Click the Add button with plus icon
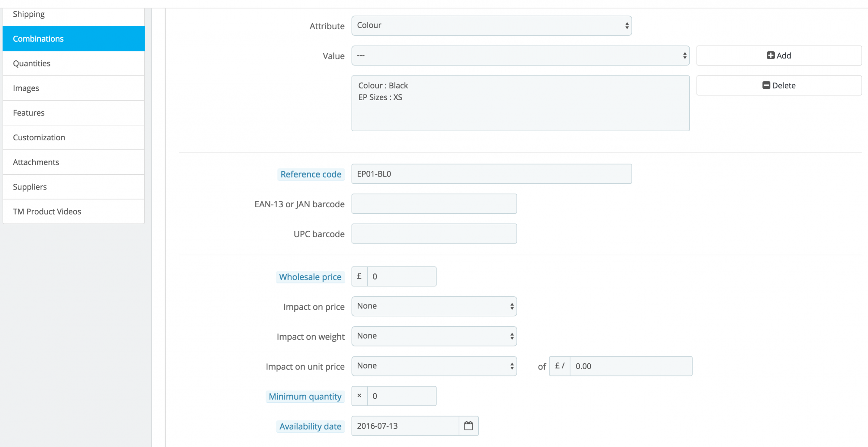The height and width of the screenshot is (447, 868). [779, 55]
